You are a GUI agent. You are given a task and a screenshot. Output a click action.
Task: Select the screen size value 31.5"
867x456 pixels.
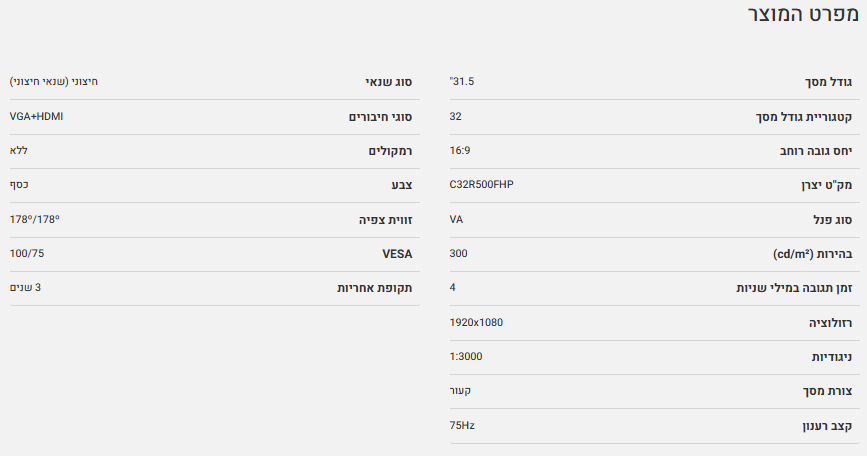click(x=462, y=82)
